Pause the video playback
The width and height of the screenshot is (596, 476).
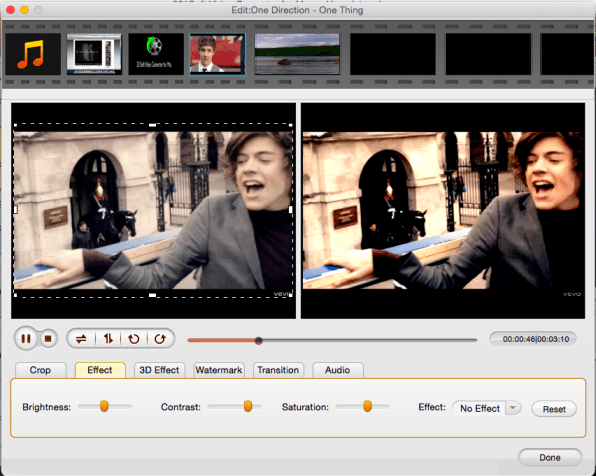pos(26,338)
